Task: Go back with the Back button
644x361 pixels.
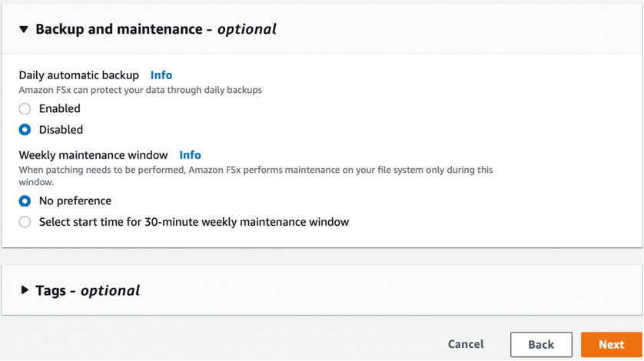Action: [541, 345]
